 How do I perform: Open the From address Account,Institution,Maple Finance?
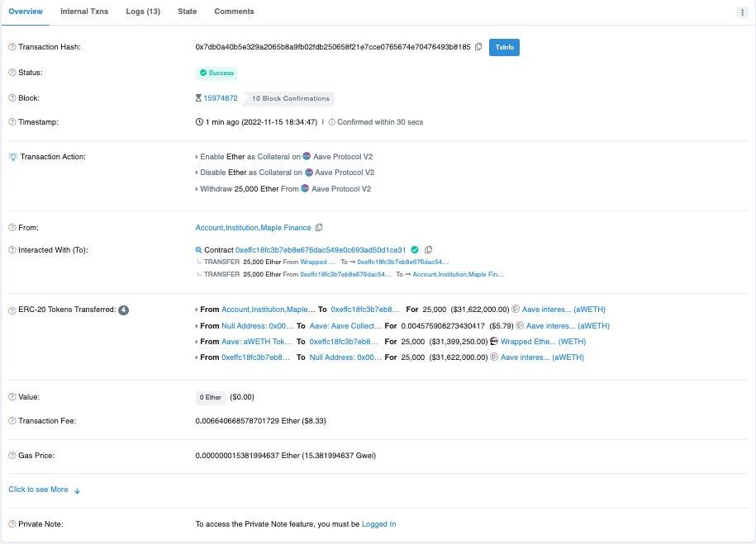tap(253, 228)
